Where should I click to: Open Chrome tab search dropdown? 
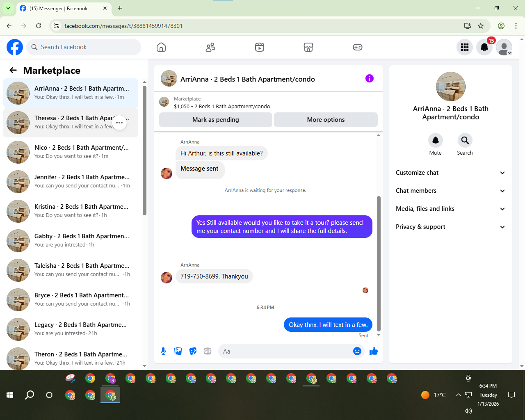(x=8, y=8)
